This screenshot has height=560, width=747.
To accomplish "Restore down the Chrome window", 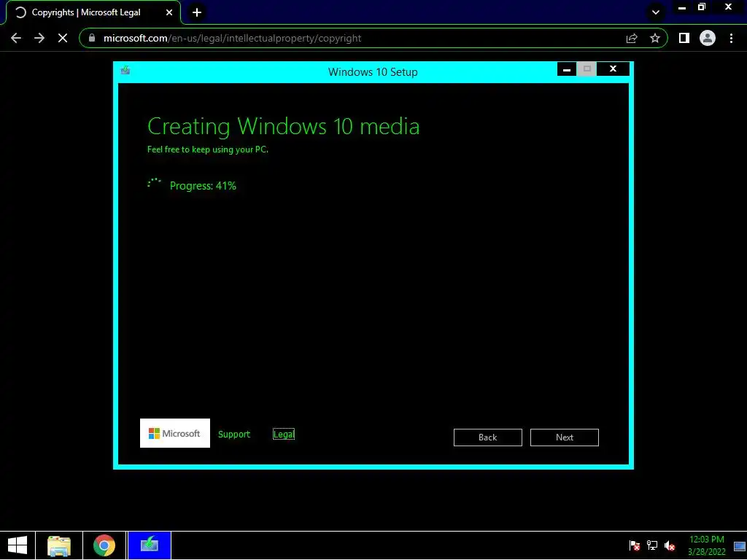I will coord(702,7).
